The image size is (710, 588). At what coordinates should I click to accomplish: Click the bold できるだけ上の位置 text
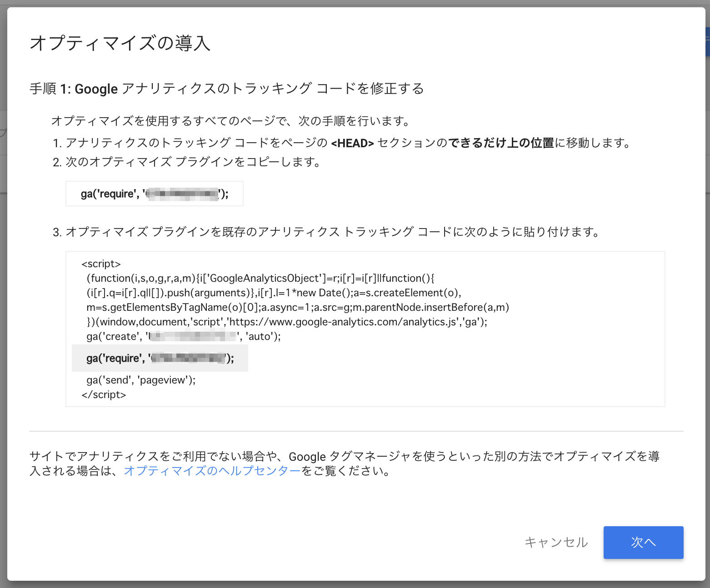click(501, 143)
